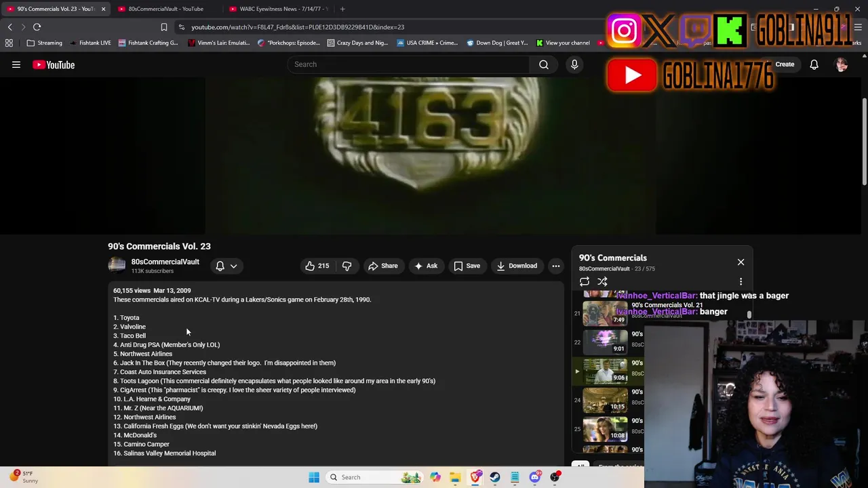
Task: Download the video
Action: [517, 266]
